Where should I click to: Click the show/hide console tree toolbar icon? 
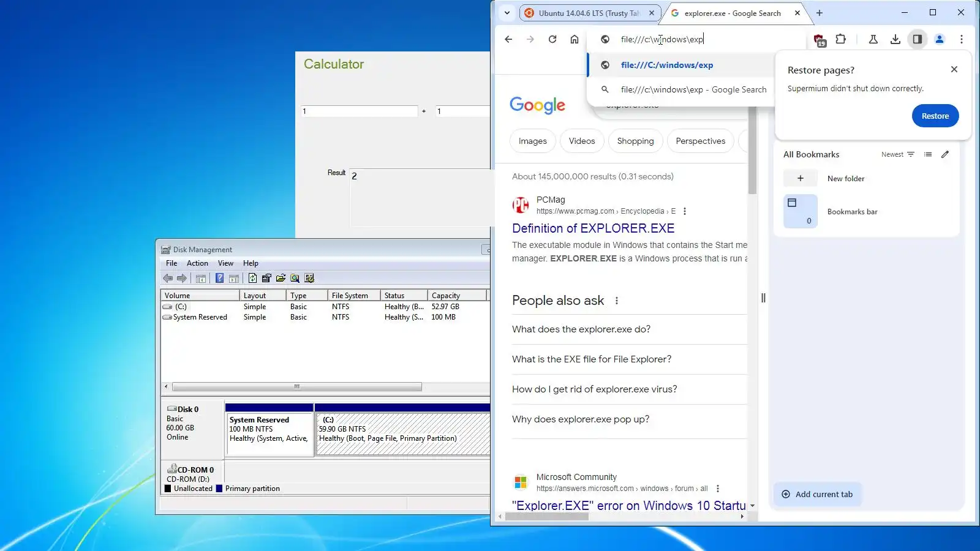click(x=201, y=279)
